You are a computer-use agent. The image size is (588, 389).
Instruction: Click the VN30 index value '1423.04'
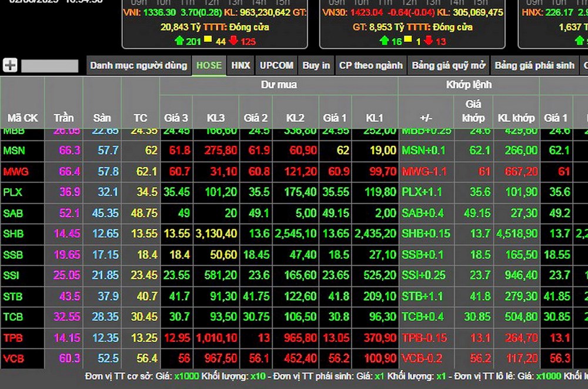(x=367, y=12)
